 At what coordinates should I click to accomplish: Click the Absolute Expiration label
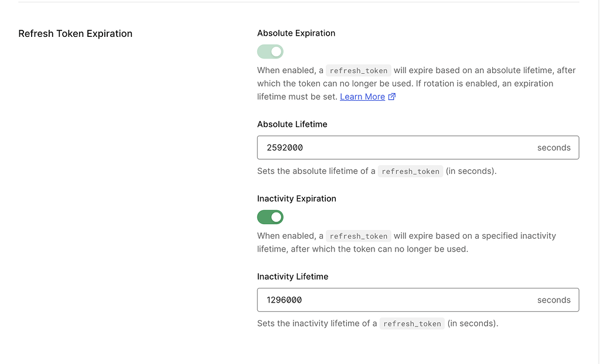[296, 33]
